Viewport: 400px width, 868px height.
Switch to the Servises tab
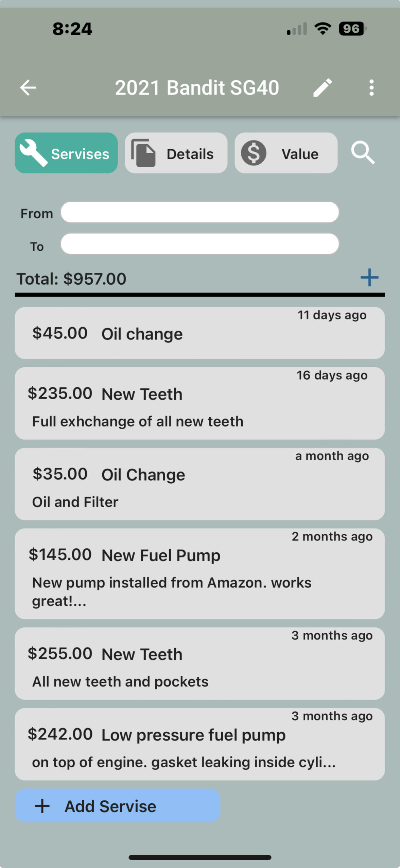click(x=66, y=153)
